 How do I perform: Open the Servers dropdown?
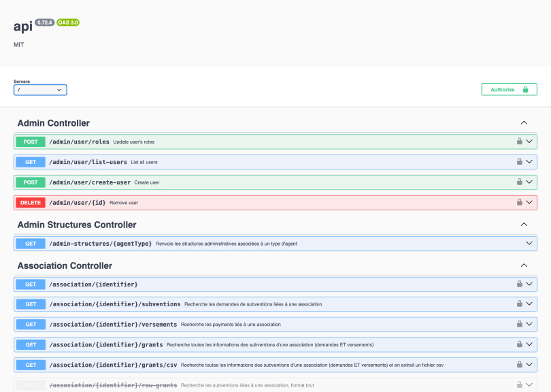40,90
